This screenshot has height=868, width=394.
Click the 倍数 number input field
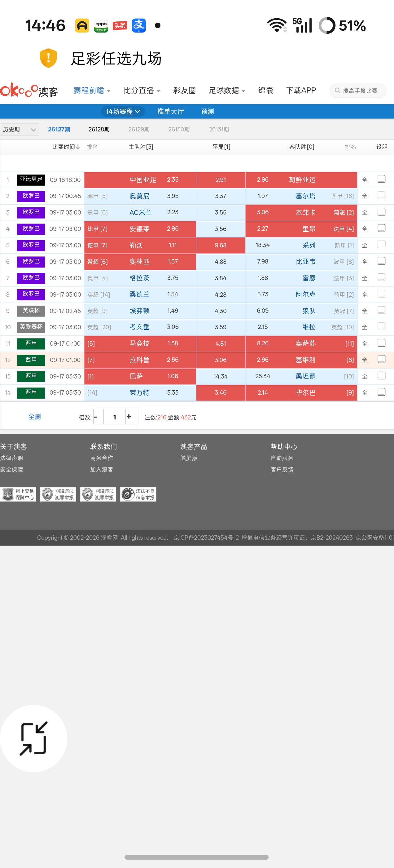(115, 417)
